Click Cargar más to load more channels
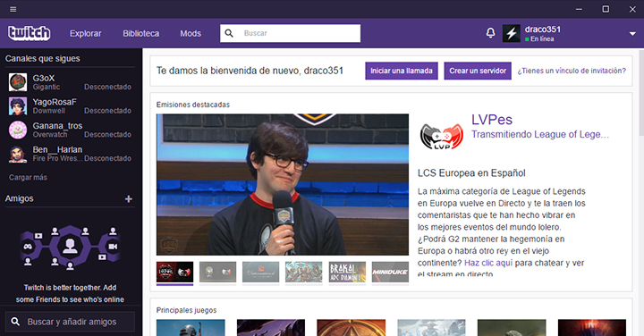 click(x=28, y=177)
